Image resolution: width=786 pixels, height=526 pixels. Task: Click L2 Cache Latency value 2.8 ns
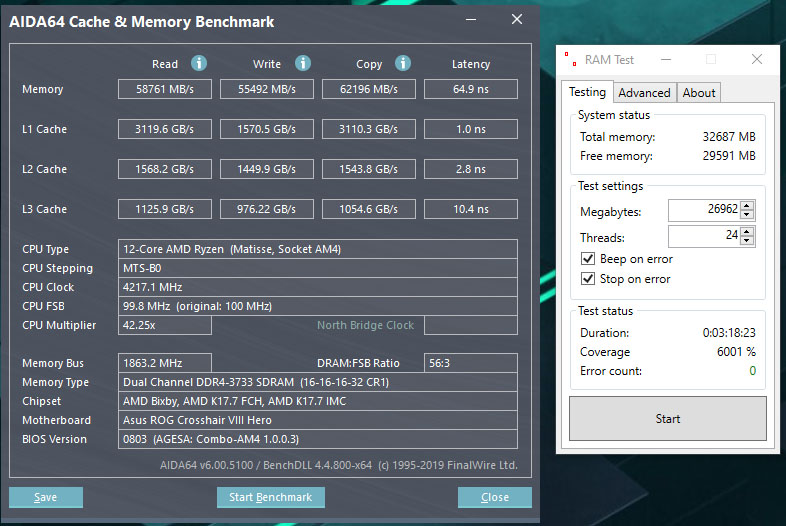tap(471, 169)
